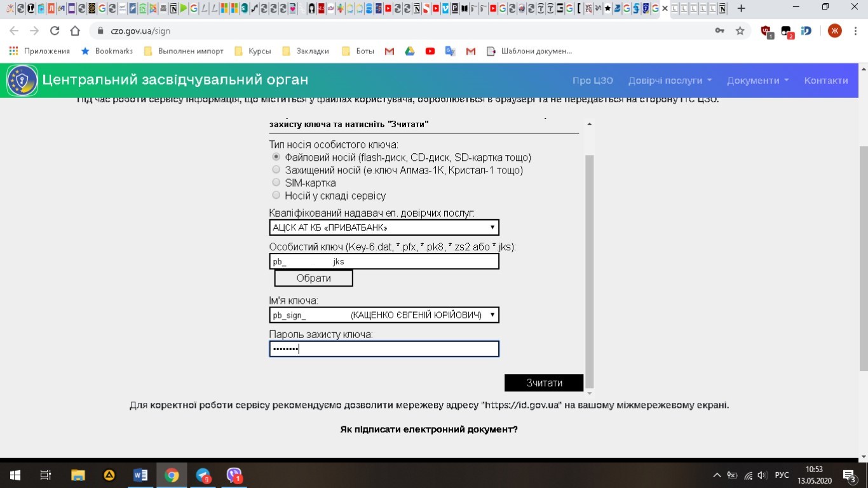Image resolution: width=868 pixels, height=488 pixels.
Task: Click the "Зчитати" button
Action: [x=544, y=383]
